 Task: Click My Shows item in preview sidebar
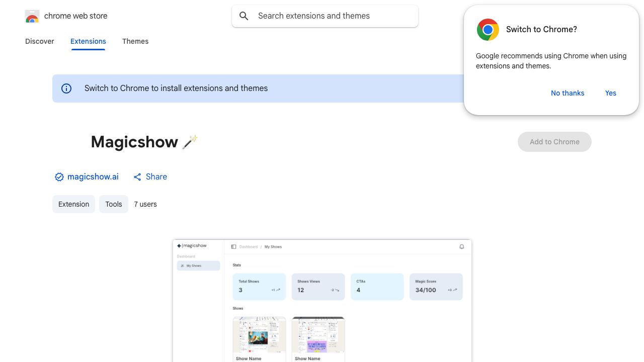(x=198, y=266)
